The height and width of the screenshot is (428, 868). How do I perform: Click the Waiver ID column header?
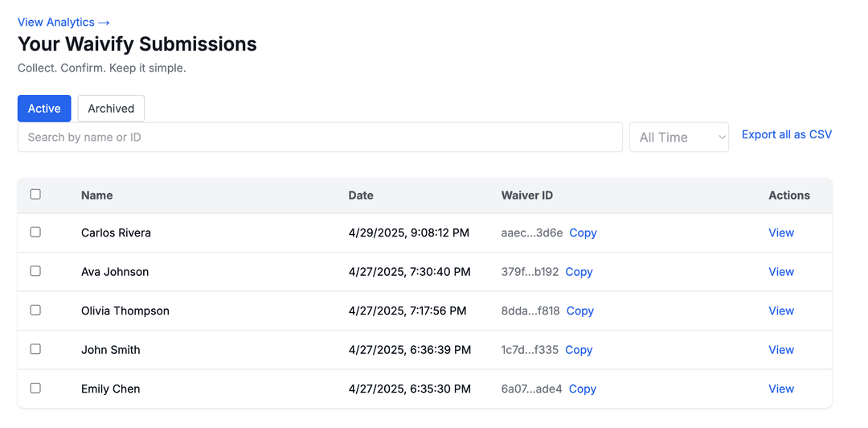527,195
